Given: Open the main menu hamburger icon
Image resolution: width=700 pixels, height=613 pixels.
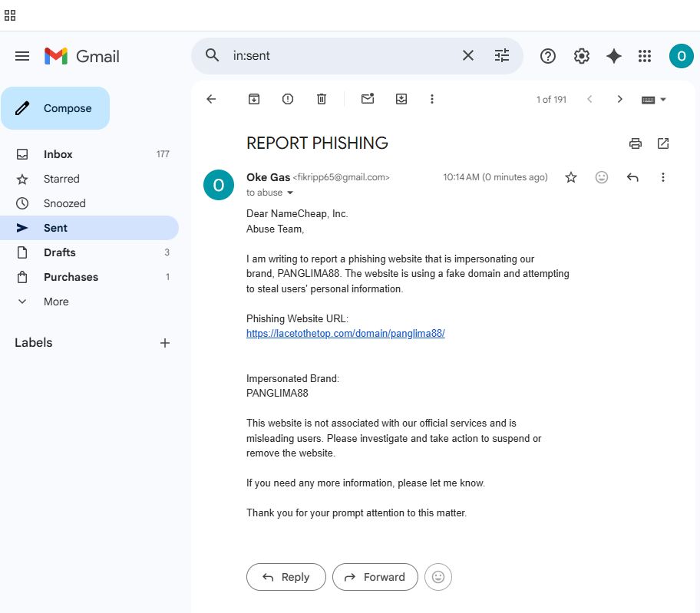Looking at the screenshot, I should pyautogui.click(x=22, y=56).
